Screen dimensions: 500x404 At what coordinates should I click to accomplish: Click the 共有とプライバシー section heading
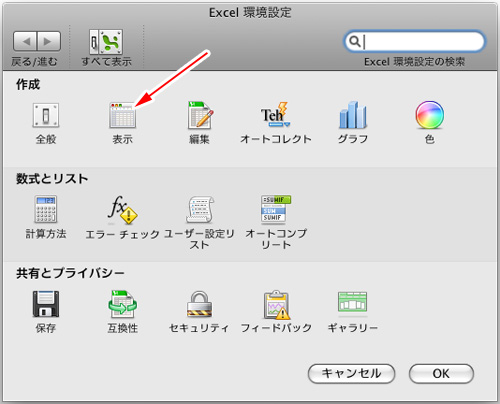70,273
